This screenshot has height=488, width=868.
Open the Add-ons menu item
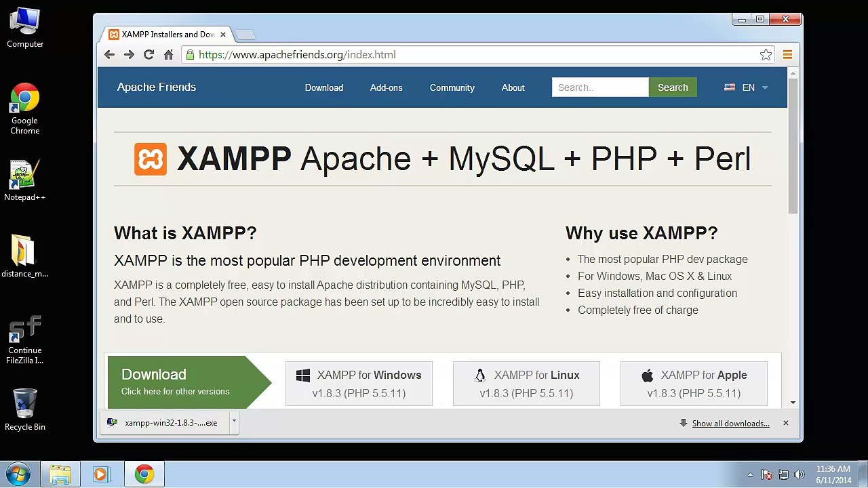pos(387,87)
